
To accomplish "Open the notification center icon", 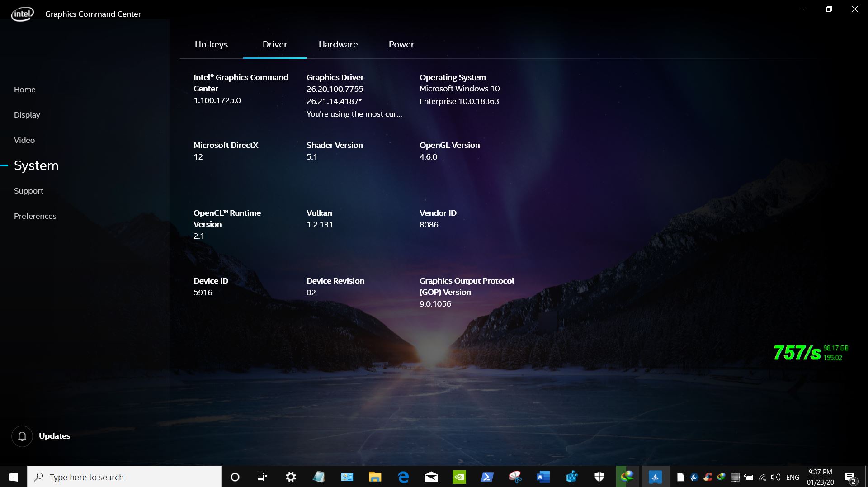I will coord(850,477).
